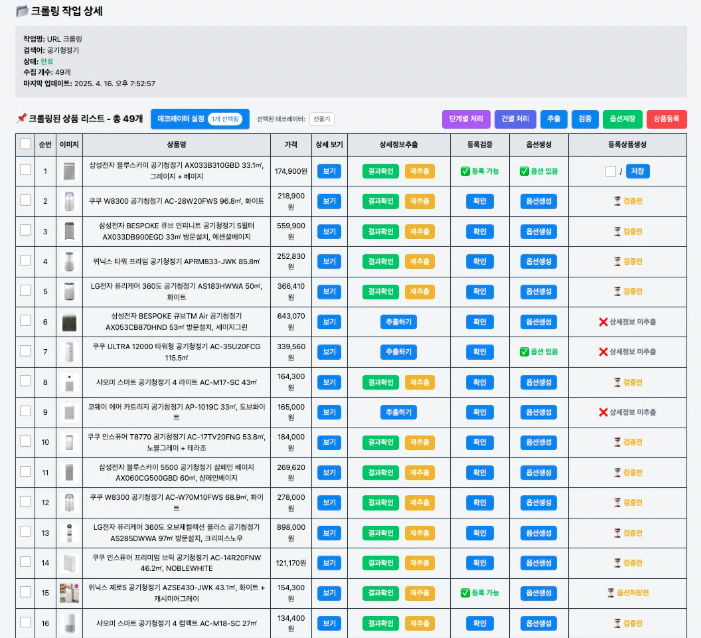The height and width of the screenshot is (638, 701).
Task: Click the 단계별 처리 purple button
Action: [x=466, y=119]
